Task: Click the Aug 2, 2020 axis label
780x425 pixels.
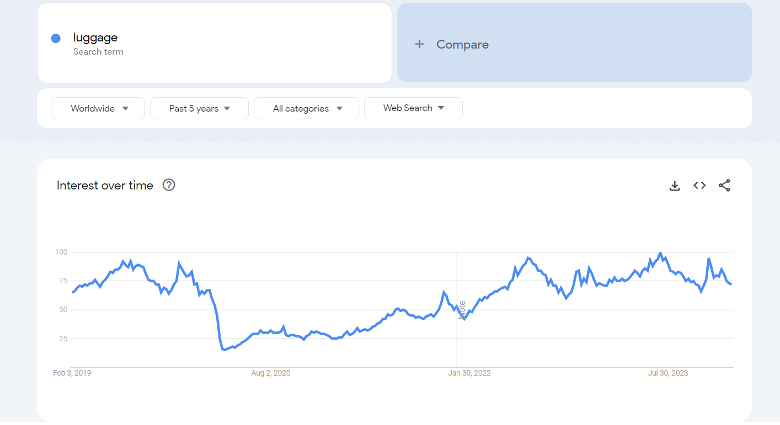Action: (x=271, y=373)
